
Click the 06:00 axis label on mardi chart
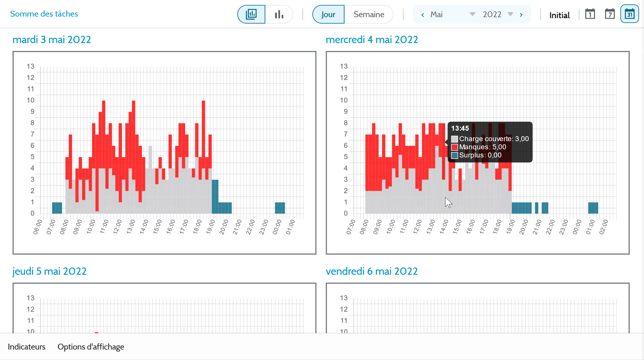click(38, 227)
